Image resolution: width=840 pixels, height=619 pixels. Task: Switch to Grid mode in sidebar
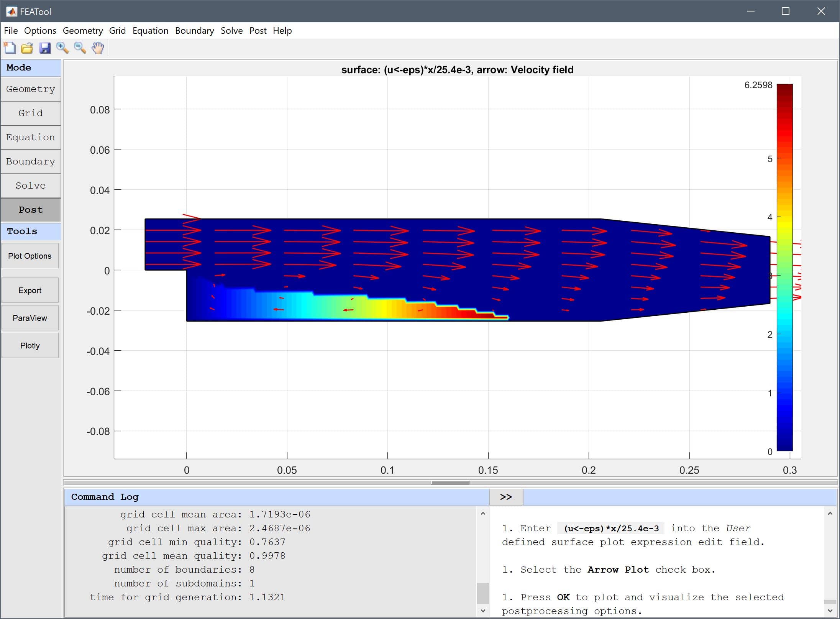click(x=31, y=113)
